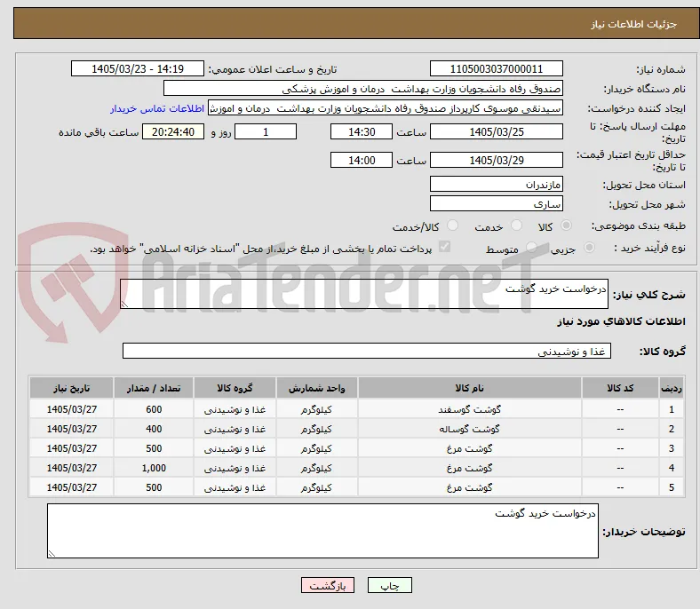Click the تعداد / مقدار column header
700x609 pixels.
[154, 388]
